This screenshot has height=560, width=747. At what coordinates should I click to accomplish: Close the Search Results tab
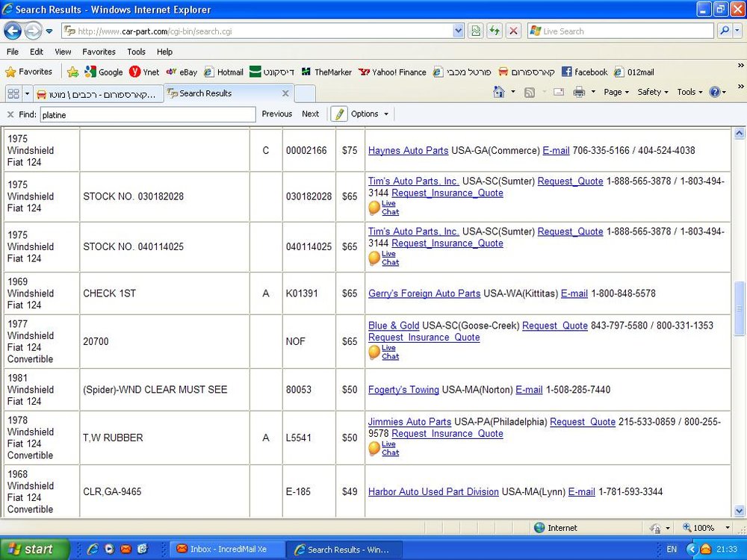point(285,93)
